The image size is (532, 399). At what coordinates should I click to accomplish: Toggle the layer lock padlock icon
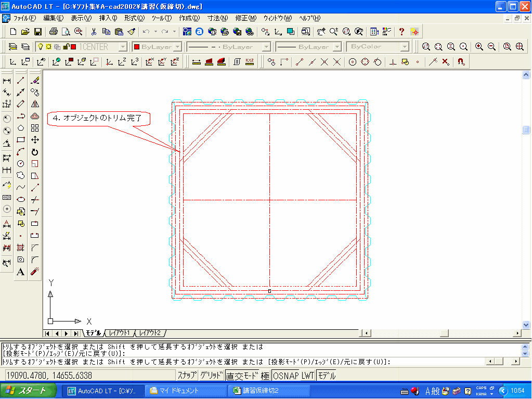pyautogui.click(x=66, y=46)
